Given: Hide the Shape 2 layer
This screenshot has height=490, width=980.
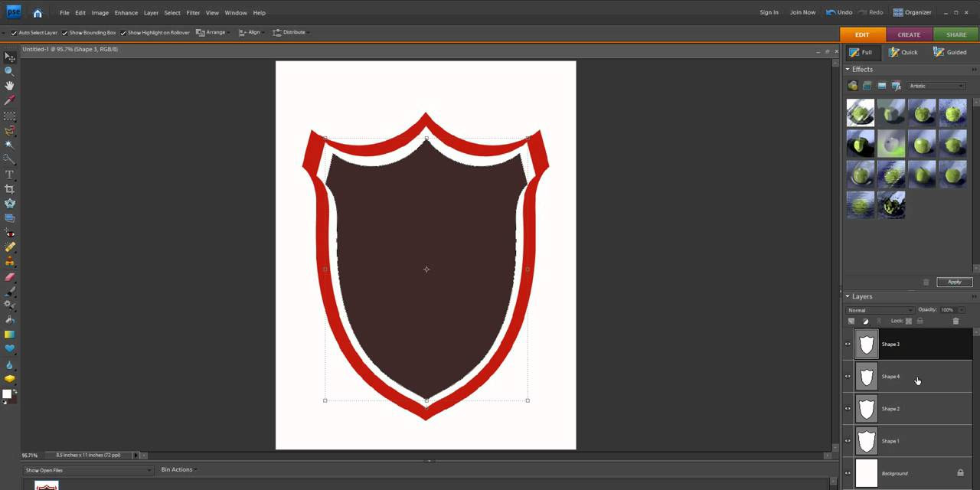Looking at the screenshot, I should [x=848, y=408].
